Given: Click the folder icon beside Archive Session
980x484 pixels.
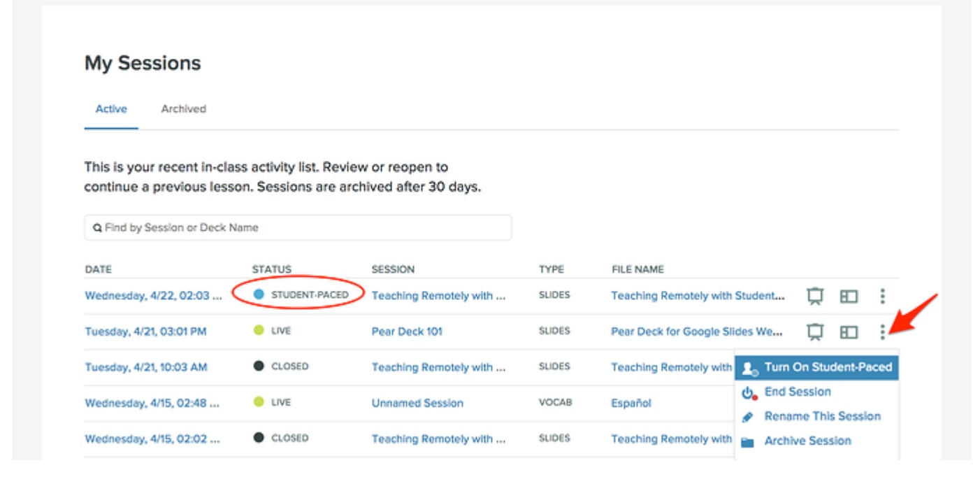Looking at the screenshot, I should pos(748,441).
